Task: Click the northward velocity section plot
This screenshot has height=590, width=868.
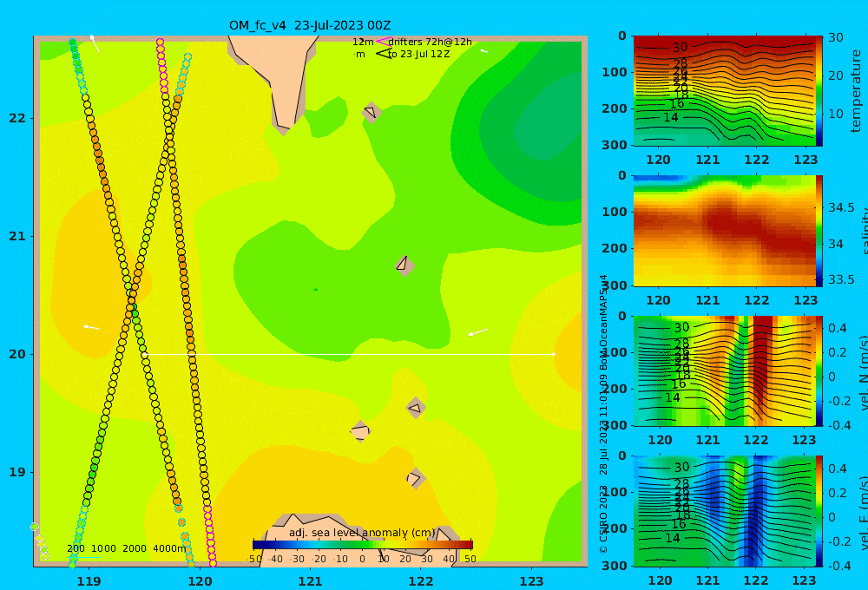Action: pyautogui.click(x=724, y=370)
